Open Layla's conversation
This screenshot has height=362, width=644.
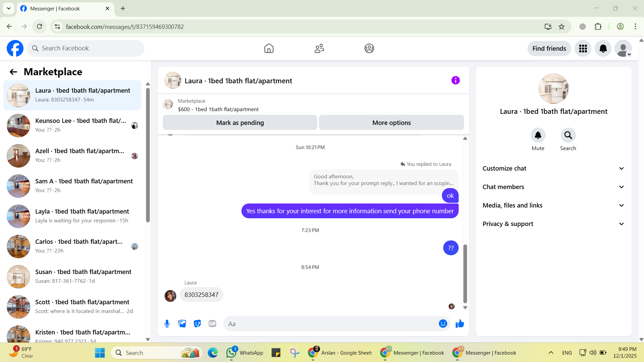[72, 216]
